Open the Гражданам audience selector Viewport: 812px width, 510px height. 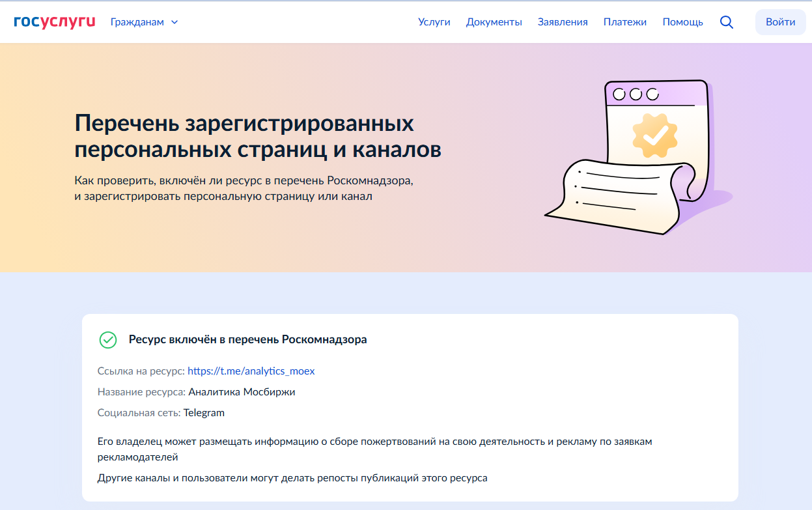[x=137, y=21]
